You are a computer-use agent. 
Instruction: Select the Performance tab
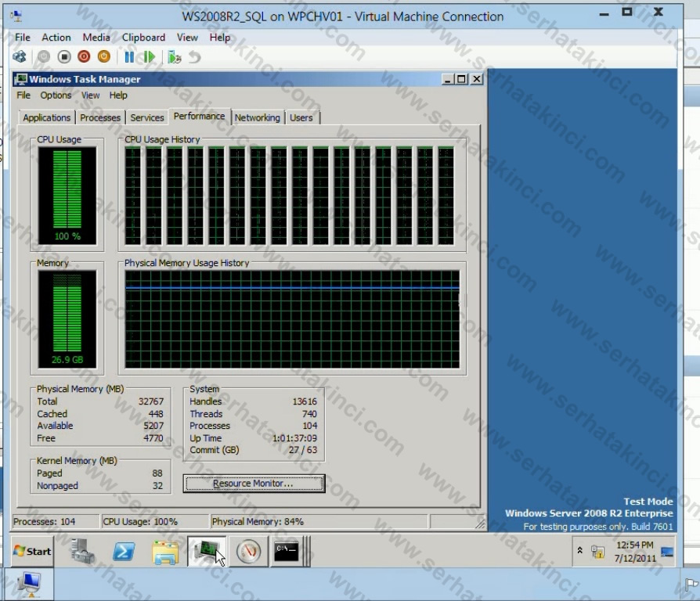pyautogui.click(x=199, y=116)
